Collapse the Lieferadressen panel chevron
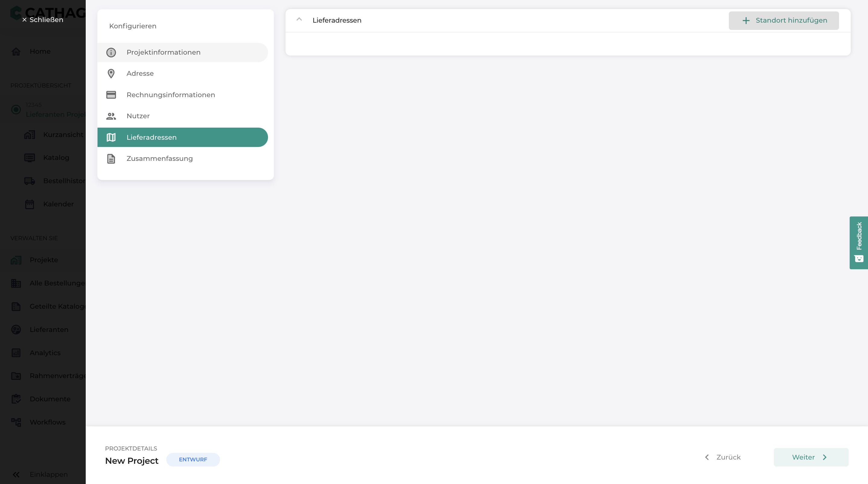The width and height of the screenshot is (868, 484). 299,20
